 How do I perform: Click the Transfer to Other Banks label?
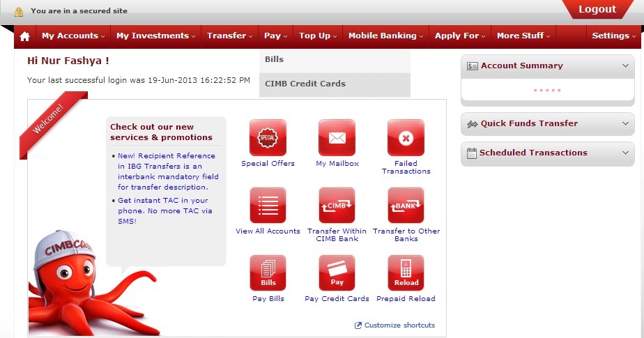(406, 235)
